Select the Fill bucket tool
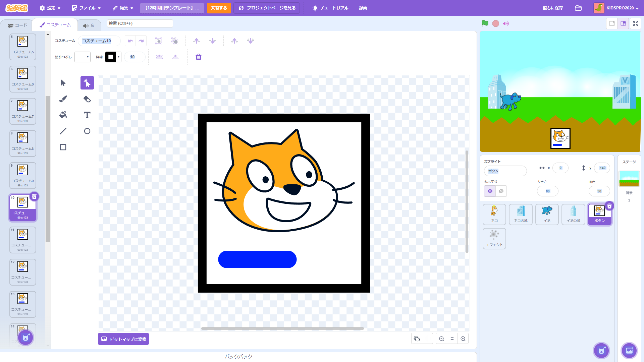 [63, 115]
